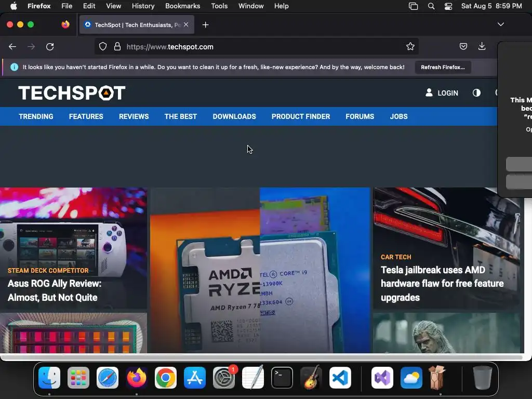Open THE BEST section
The image size is (532, 399).
[180, 116]
